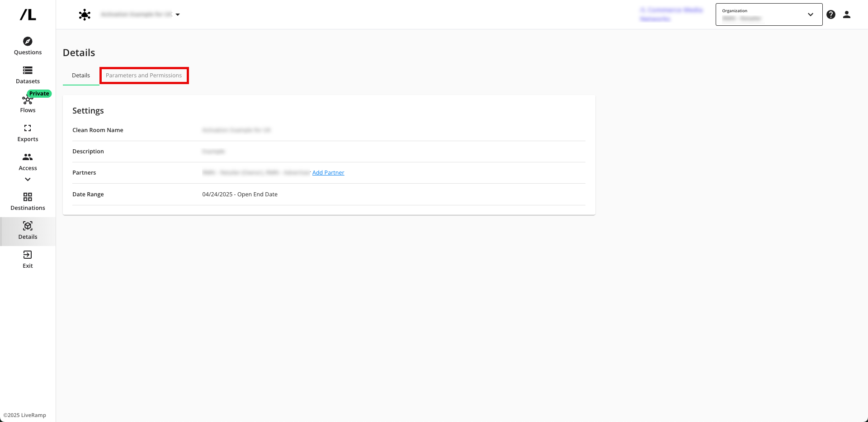Open the clean room selector dropdown arrow
The image size is (868, 422).
click(178, 15)
